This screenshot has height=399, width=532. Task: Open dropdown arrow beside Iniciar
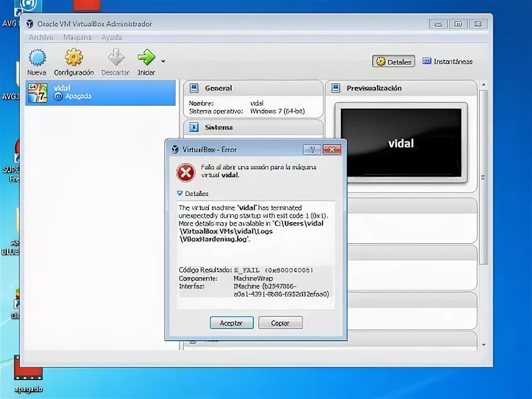coord(163,62)
